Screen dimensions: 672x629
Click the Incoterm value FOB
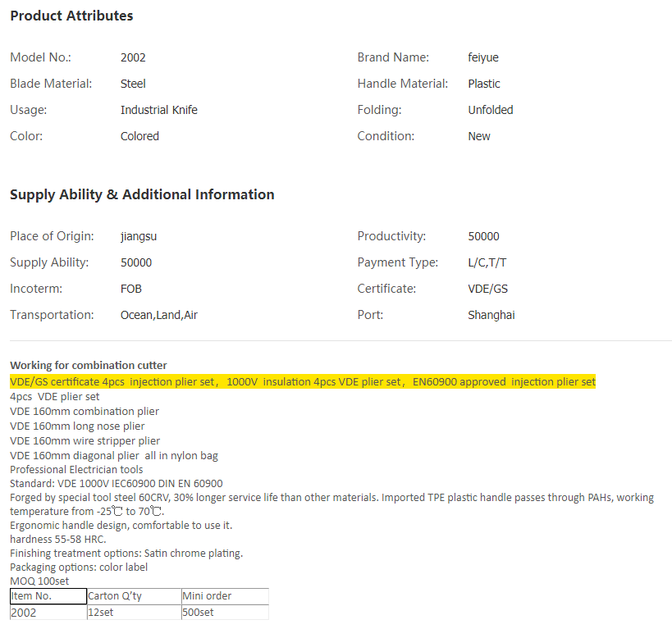131,289
